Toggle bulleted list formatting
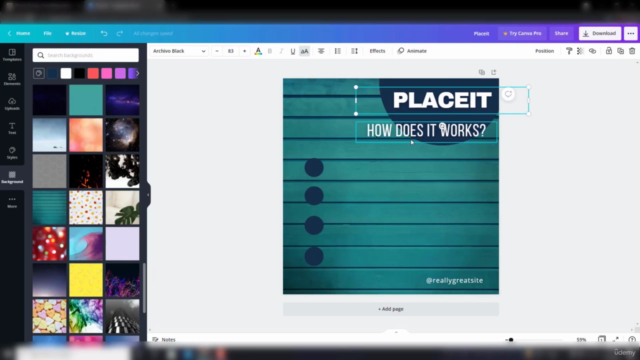This screenshot has width=640, height=360. (x=338, y=51)
